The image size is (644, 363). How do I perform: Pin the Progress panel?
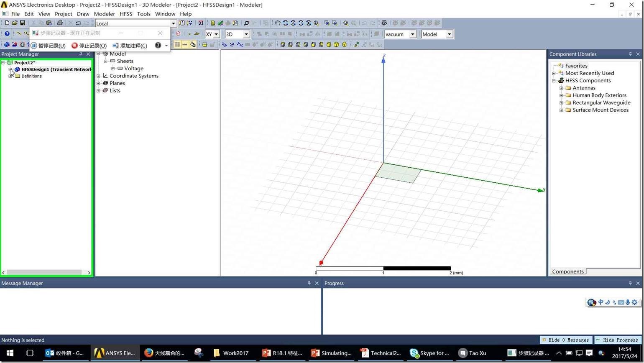(x=630, y=283)
